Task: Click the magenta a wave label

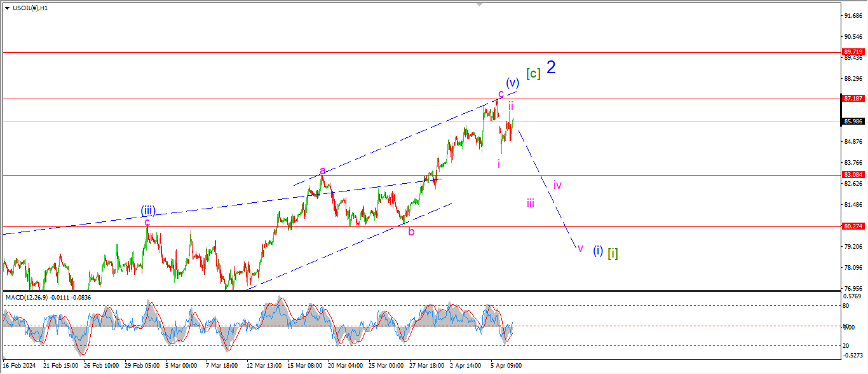Action: 323,170
